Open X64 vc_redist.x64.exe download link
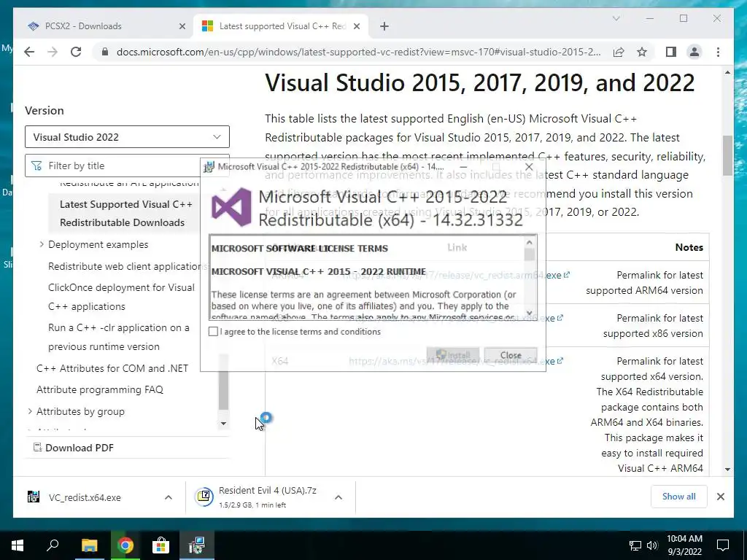Screen dimensions: 747x560 (456, 361)
